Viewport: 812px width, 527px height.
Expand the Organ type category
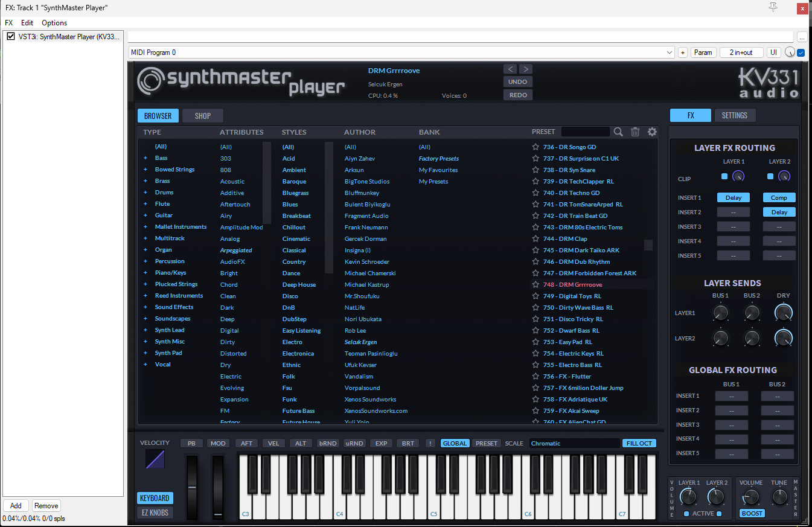point(145,250)
